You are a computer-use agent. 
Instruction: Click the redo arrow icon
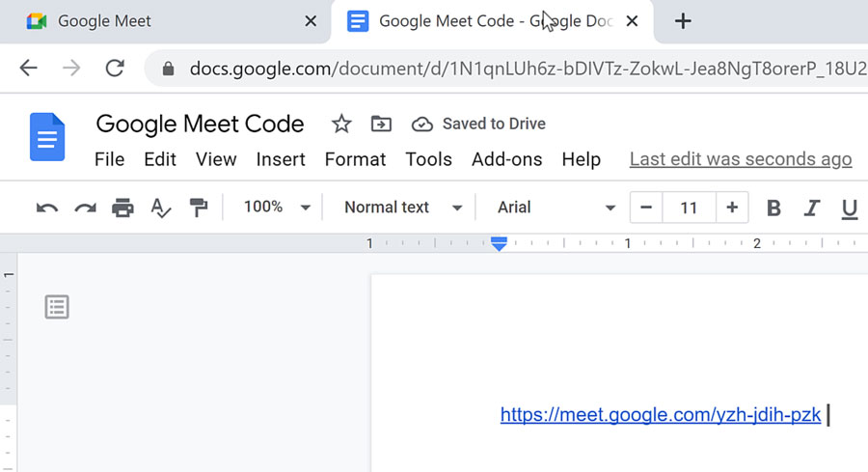pyautogui.click(x=85, y=208)
